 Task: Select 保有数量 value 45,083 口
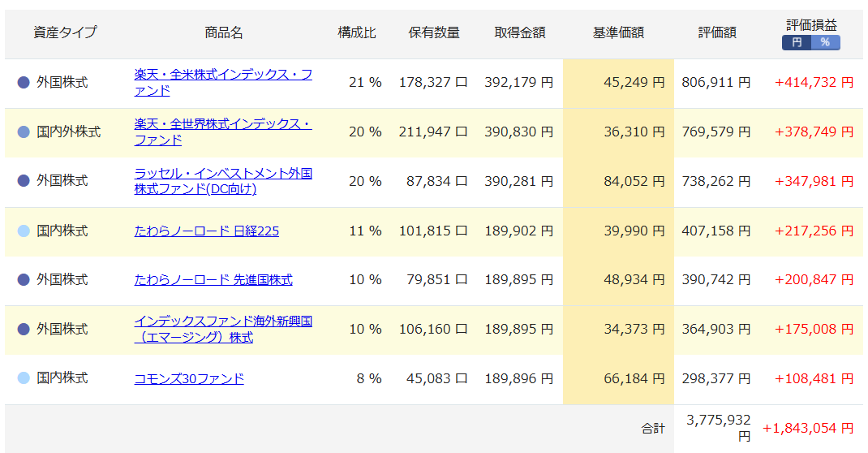pos(436,378)
